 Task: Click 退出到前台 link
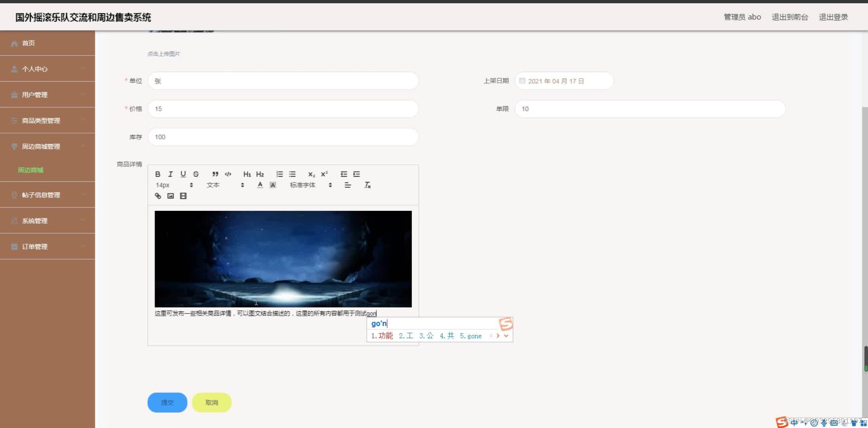tap(790, 17)
